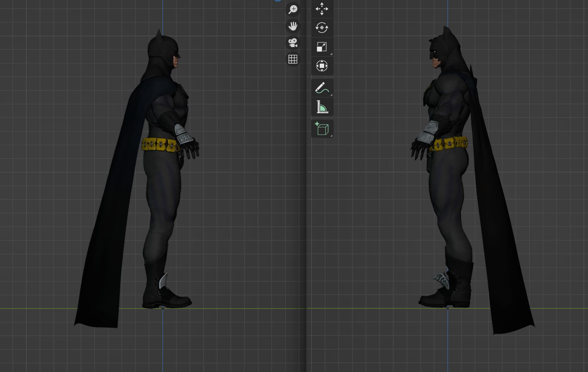The height and width of the screenshot is (372, 588).
Task: Select the pan hand navigation control
Action: 293,26
